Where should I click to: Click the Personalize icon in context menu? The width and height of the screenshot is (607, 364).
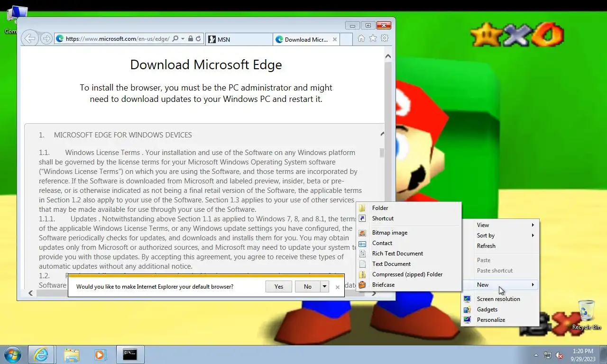point(468,320)
